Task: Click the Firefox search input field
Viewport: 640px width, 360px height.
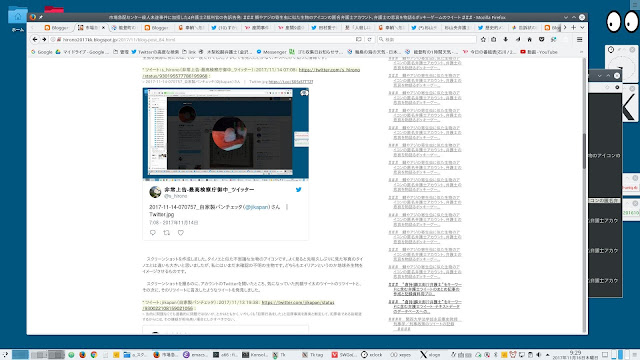Action: tap(426, 40)
